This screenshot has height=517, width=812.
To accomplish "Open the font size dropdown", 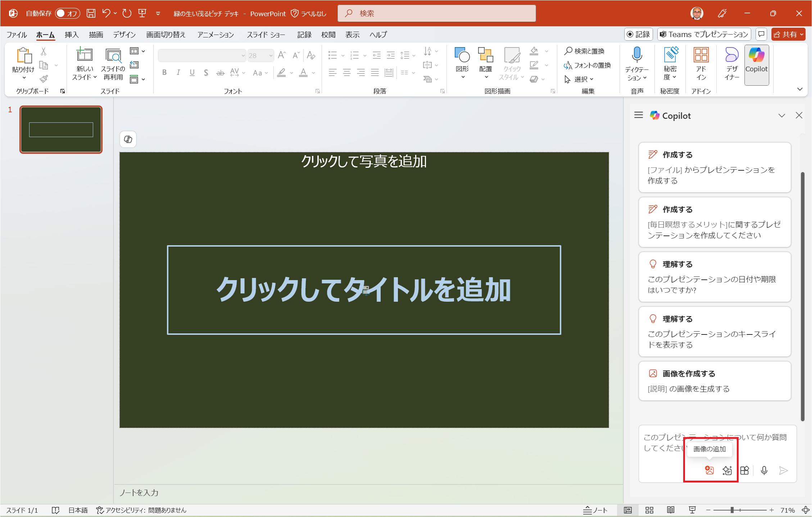I will coord(271,55).
